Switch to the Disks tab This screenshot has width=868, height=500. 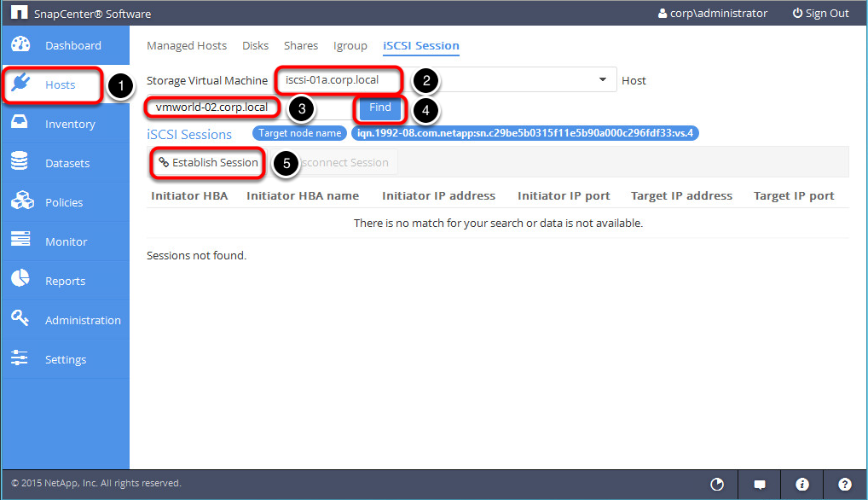255,45
